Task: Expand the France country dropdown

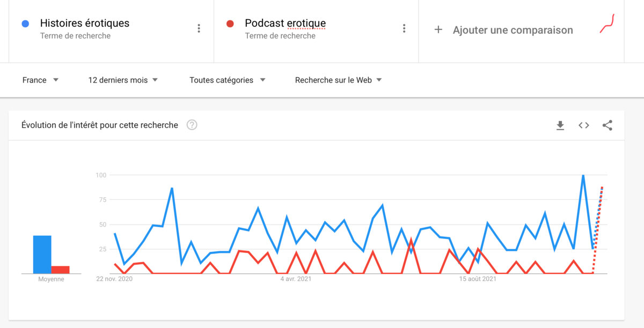Action: click(41, 80)
